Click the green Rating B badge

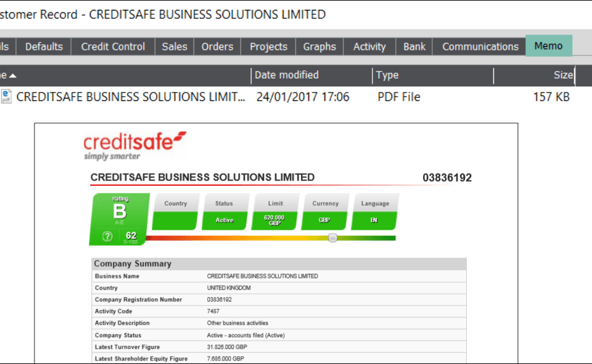click(x=119, y=219)
